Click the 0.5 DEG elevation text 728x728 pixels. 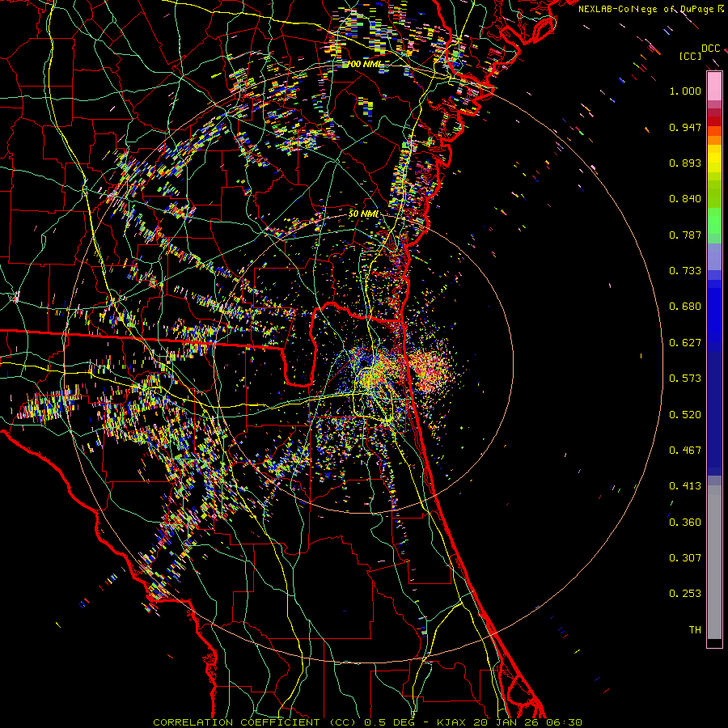pyautogui.click(x=389, y=722)
